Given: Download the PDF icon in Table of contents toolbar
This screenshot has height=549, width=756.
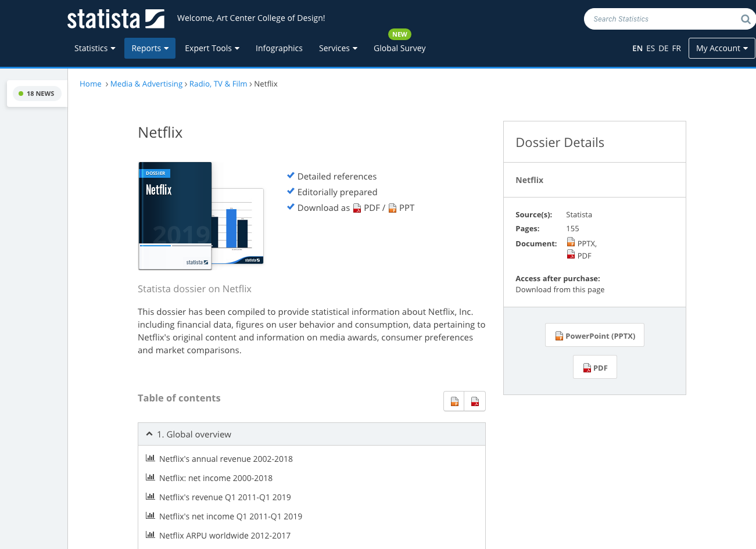Looking at the screenshot, I should (475, 401).
